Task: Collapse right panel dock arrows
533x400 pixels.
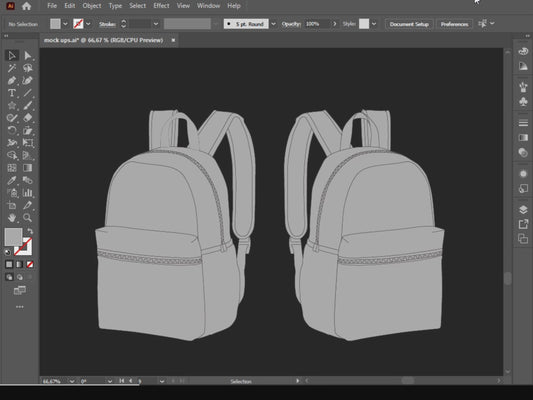Action: (x=527, y=36)
